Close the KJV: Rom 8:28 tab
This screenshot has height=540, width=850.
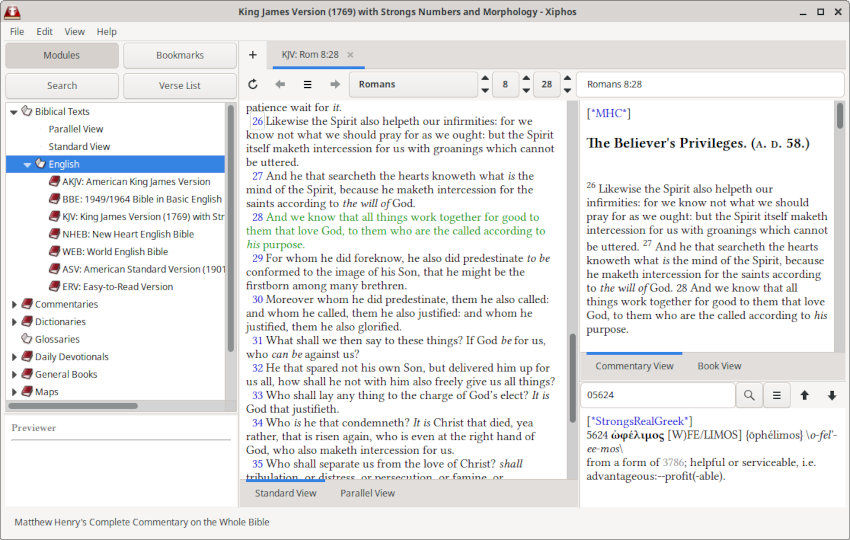coord(350,55)
